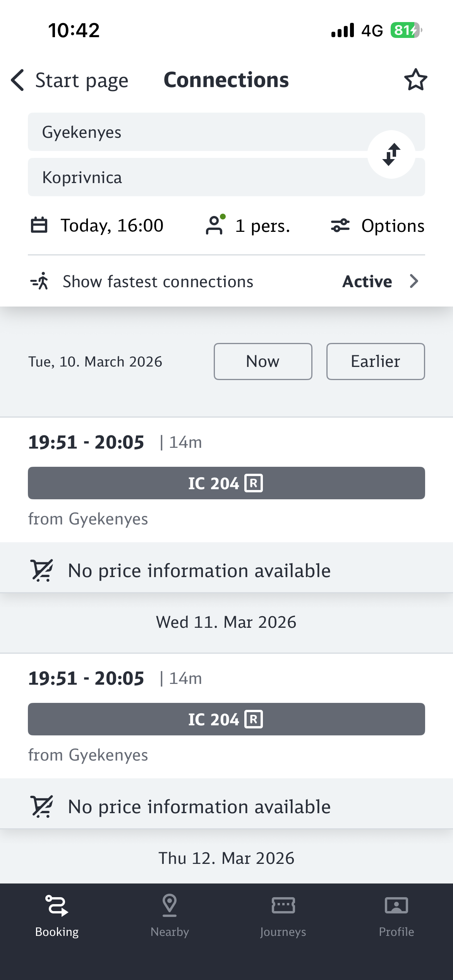Tap the favorite star icon
Image resolution: width=453 pixels, height=980 pixels.
pyautogui.click(x=415, y=80)
